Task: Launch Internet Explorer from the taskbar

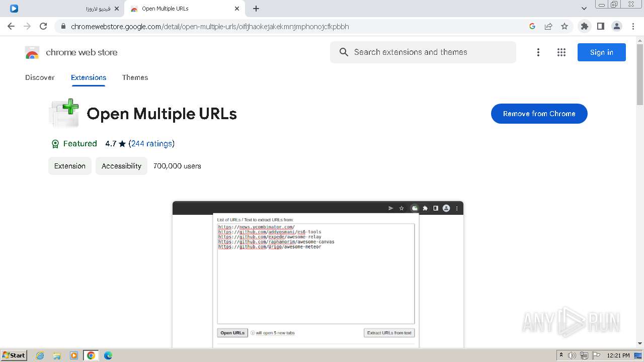Action: [x=40, y=355]
